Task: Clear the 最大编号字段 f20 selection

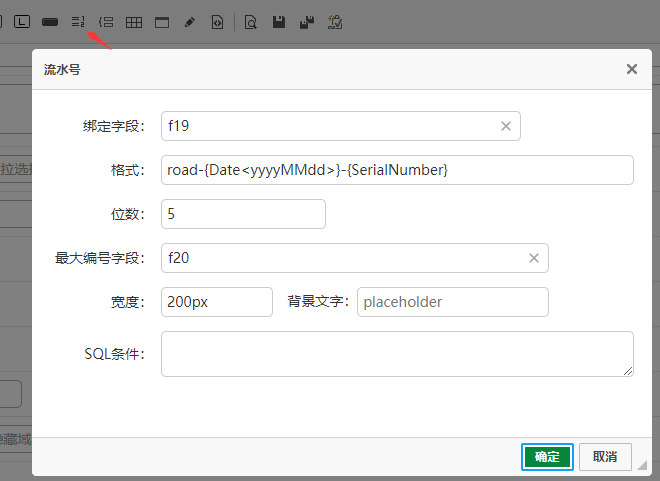Action: (534, 258)
